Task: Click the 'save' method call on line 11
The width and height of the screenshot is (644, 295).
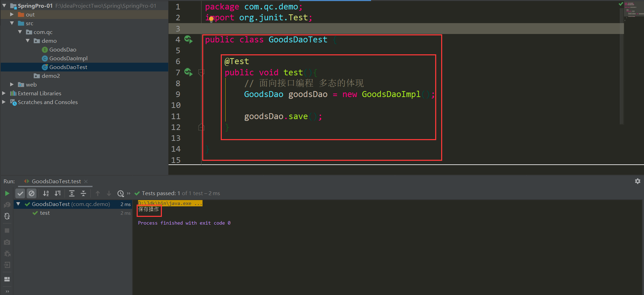Action: 298,116
